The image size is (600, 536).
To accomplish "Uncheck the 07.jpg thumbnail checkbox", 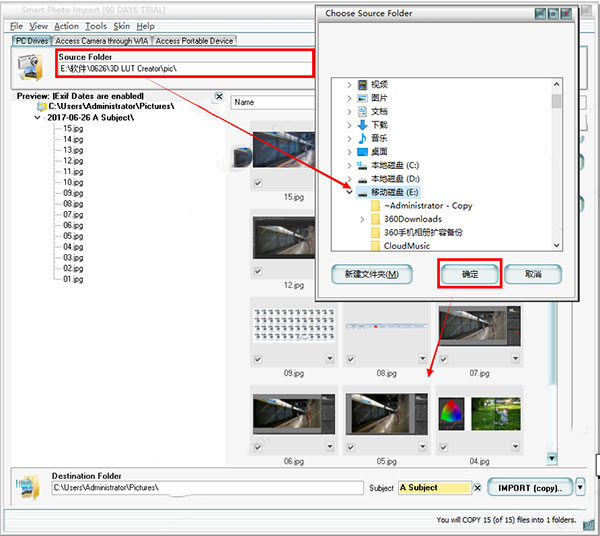I will (x=443, y=359).
